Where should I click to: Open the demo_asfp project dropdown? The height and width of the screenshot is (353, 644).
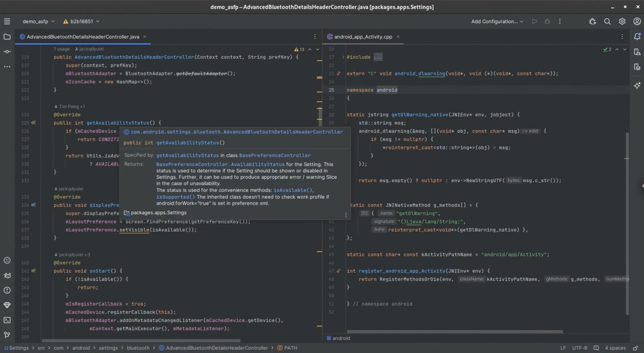pyautogui.click(x=39, y=21)
